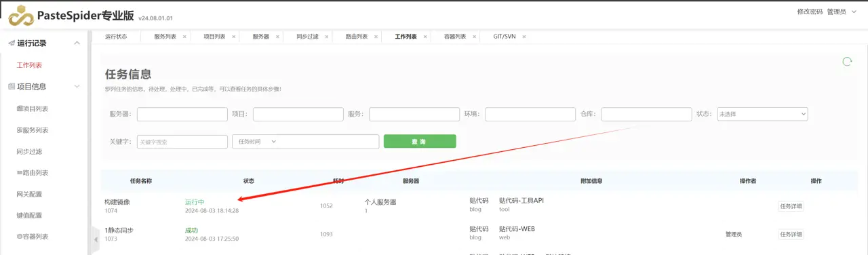Expand the 项目信息 sidebar section
Screen dimensions: 868x255
coord(77,87)
